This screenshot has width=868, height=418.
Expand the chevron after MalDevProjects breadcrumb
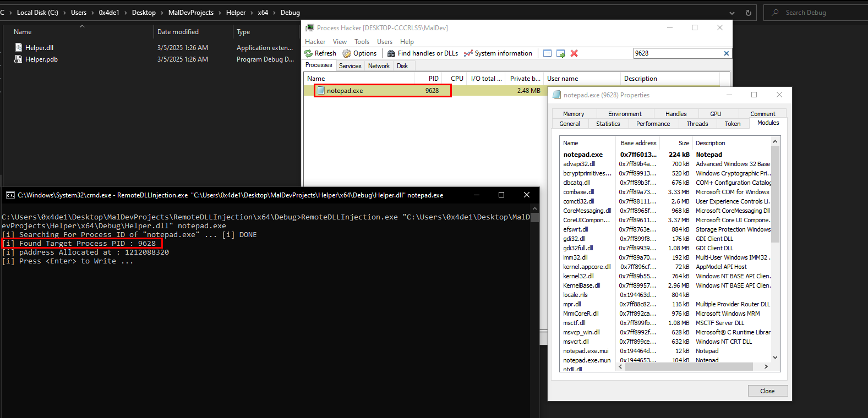(x=220, y=13)
